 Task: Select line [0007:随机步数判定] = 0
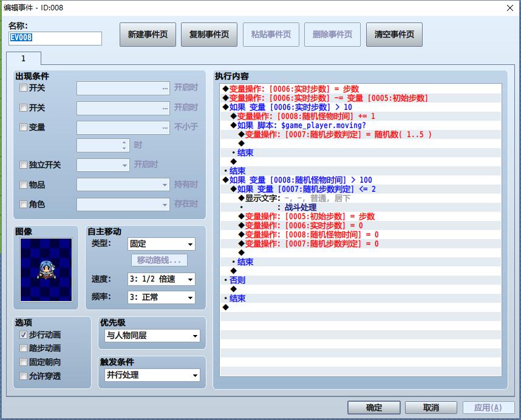[x=361, y=244]
